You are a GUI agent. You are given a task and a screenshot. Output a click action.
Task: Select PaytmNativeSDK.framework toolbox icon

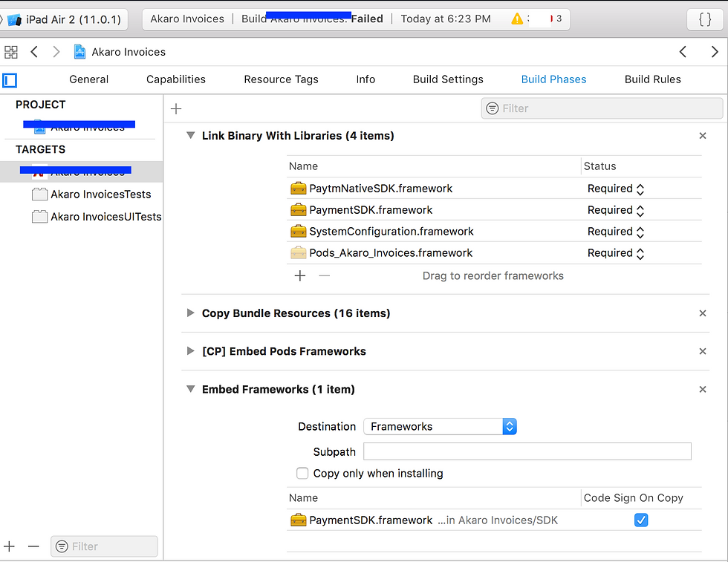(298, 189)
